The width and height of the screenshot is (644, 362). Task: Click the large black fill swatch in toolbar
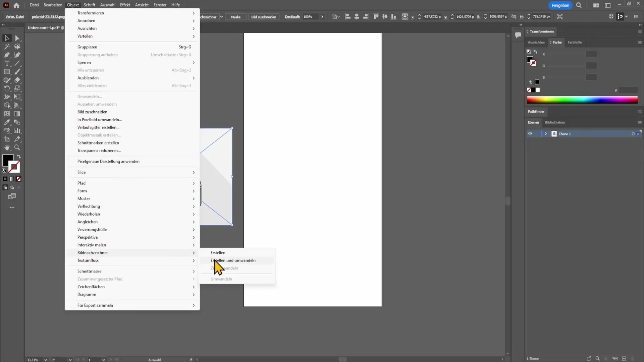8,160
